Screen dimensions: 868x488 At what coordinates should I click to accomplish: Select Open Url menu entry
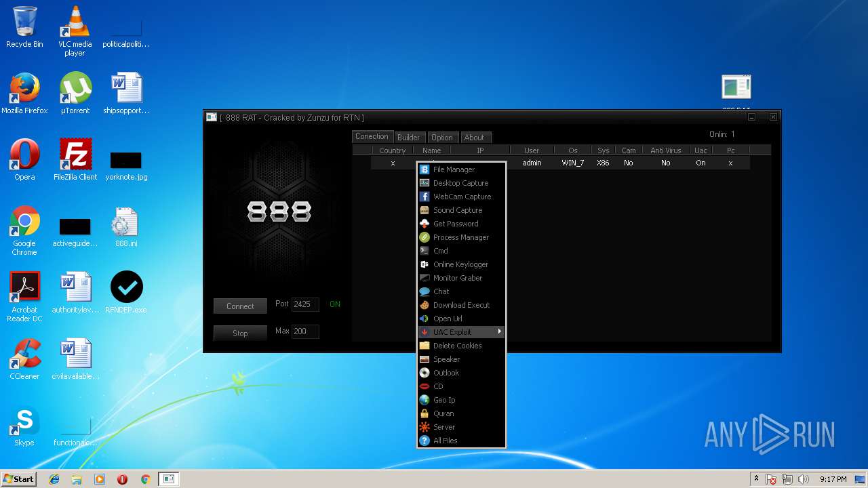click(460, 319)
